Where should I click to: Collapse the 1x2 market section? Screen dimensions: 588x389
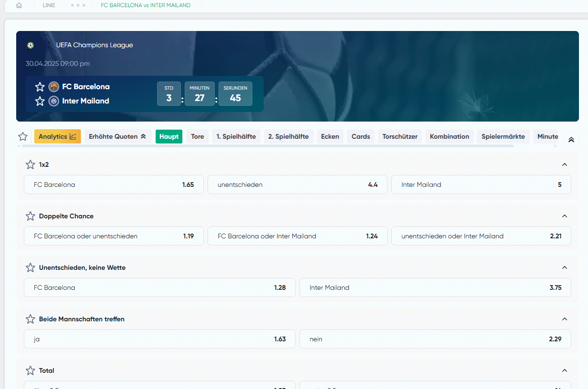[x=565, y=164]
